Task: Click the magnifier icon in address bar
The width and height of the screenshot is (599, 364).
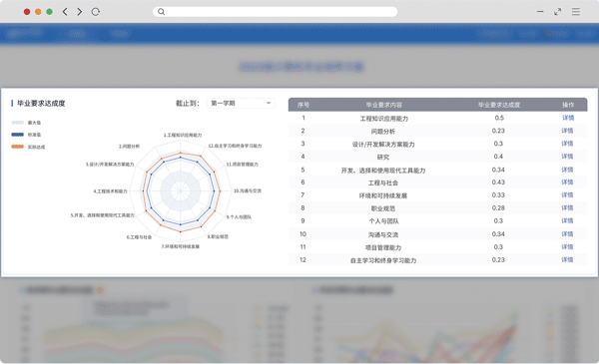Action: tap(161, 12)
